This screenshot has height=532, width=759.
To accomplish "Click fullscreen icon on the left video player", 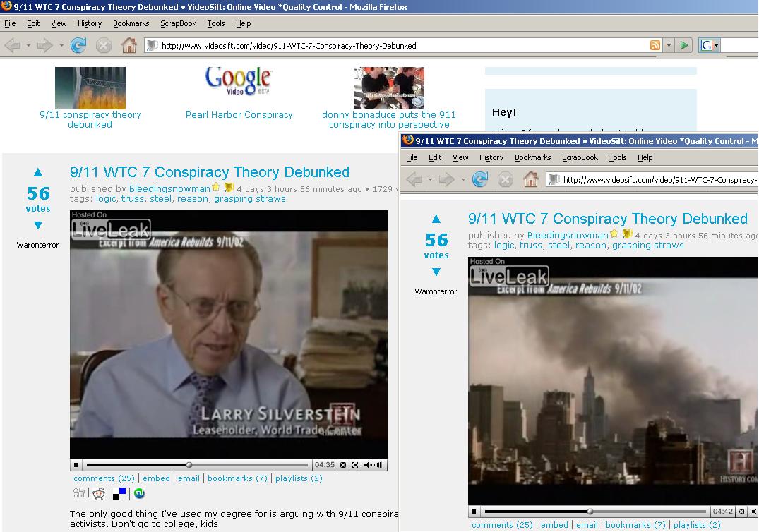I will coord(355,465).
